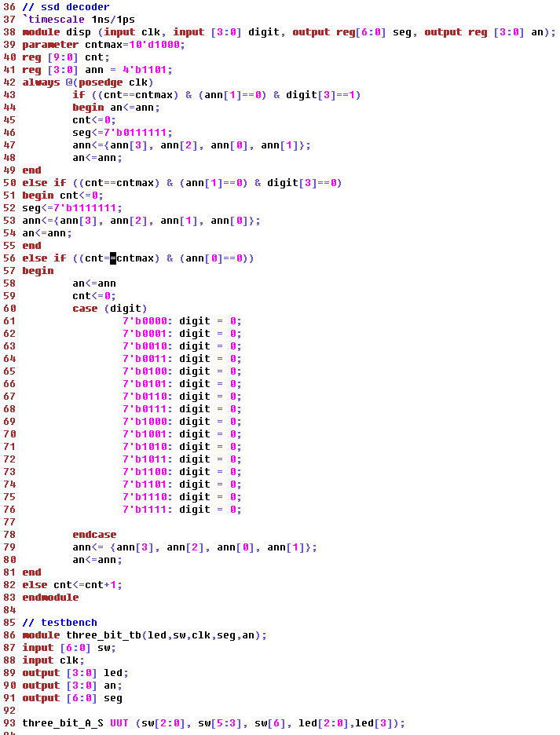Click case item 7'b1110
Image resolution: width=560 pixels, height=735 pixels.
(x=181, y=497)
